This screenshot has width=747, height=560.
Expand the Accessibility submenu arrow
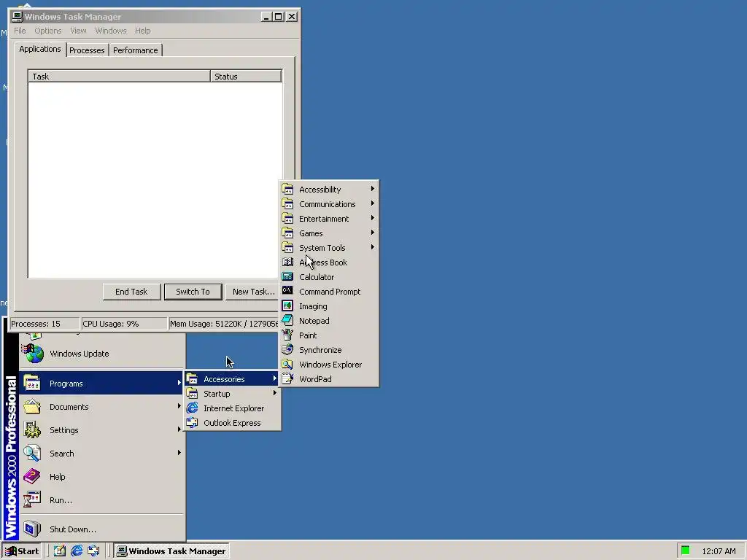point(373,189)
